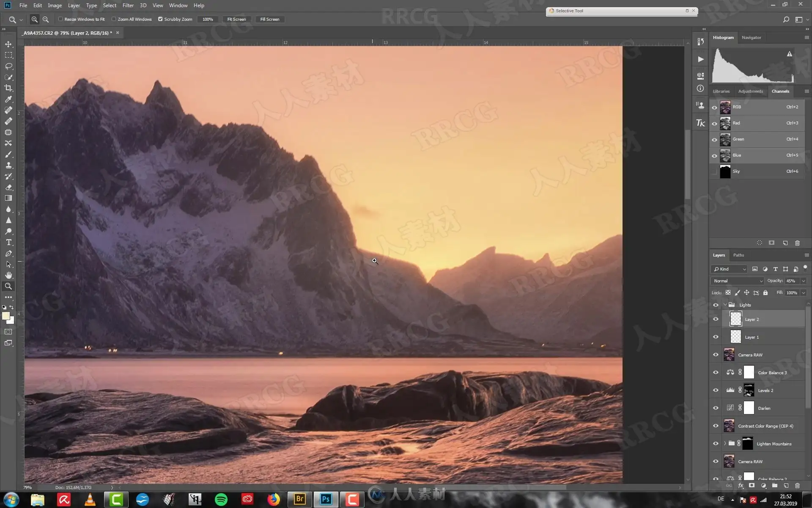This screenshot has height=508, width=812.
Task: Open the Layers panel flyout menu
Action: [807, 255]
